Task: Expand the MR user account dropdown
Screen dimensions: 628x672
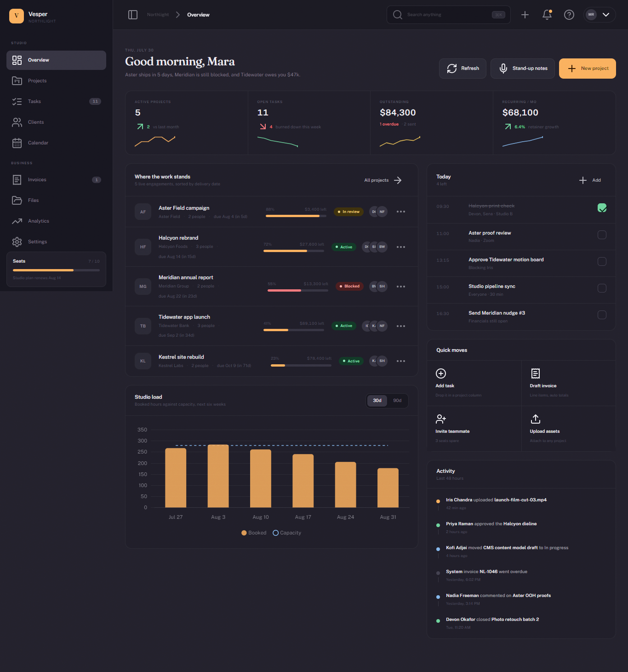Action: [599, 15]
